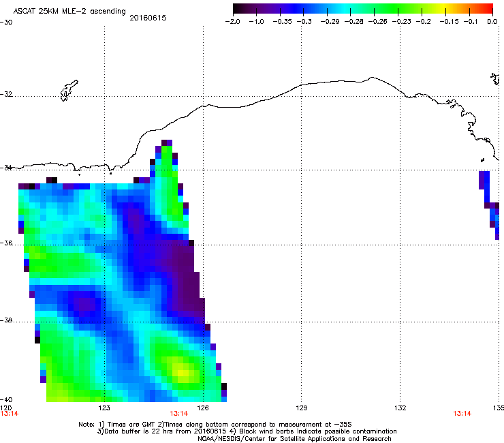Click the '132' longitude axis label

coord(400,408)
